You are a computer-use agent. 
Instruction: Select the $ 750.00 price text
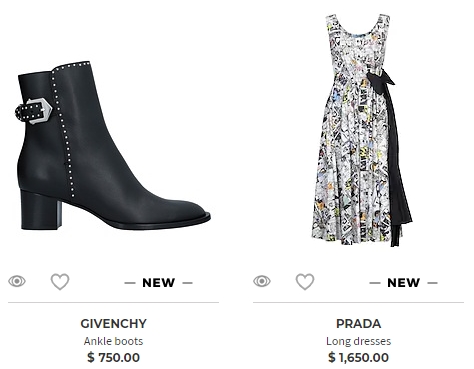point(113,357)
